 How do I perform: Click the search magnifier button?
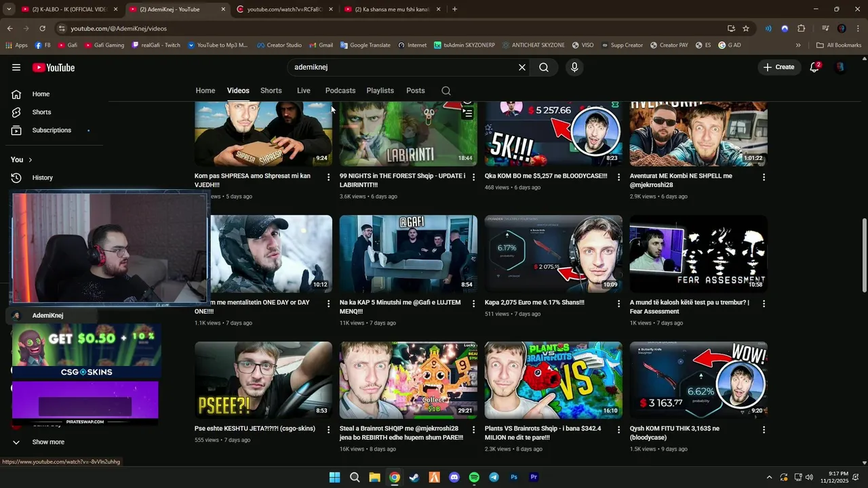click(544, 67)
